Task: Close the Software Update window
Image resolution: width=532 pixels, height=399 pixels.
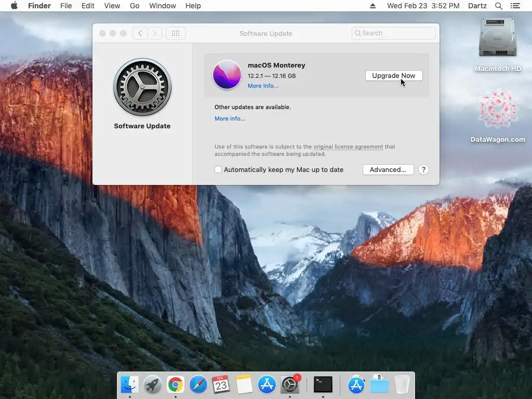Action: 102,33
